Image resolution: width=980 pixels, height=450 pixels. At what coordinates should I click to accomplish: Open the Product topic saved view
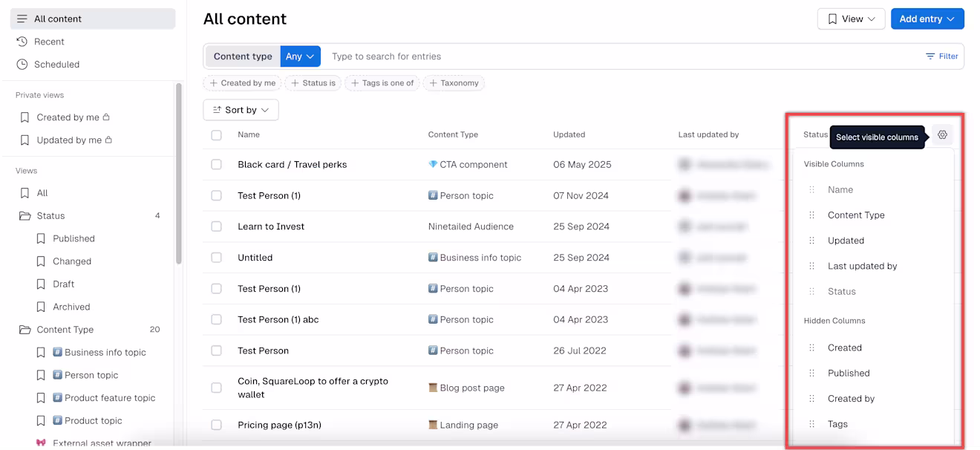87,421
